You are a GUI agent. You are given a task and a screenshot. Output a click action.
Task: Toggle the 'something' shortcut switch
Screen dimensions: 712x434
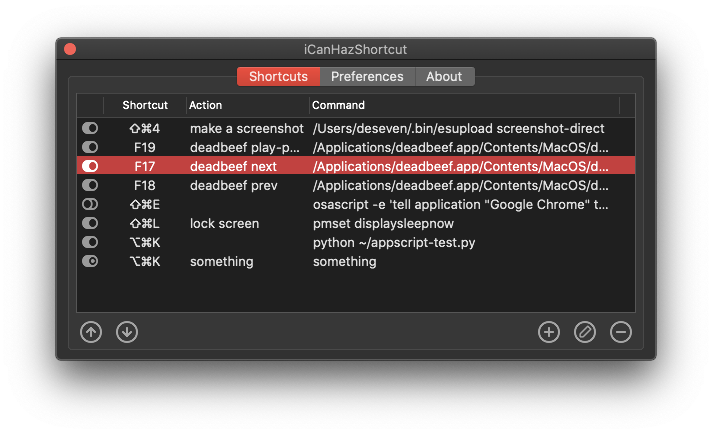point(90,261)
